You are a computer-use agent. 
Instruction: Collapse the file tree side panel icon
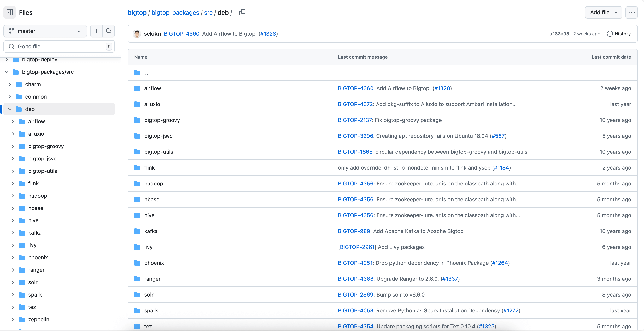10,13
